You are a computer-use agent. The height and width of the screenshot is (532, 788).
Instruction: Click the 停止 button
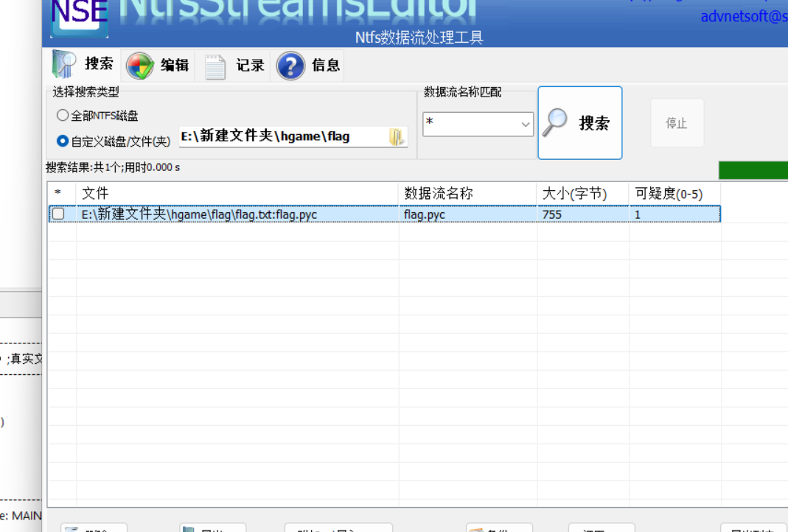pyautogui.click(x=676, y=123)
